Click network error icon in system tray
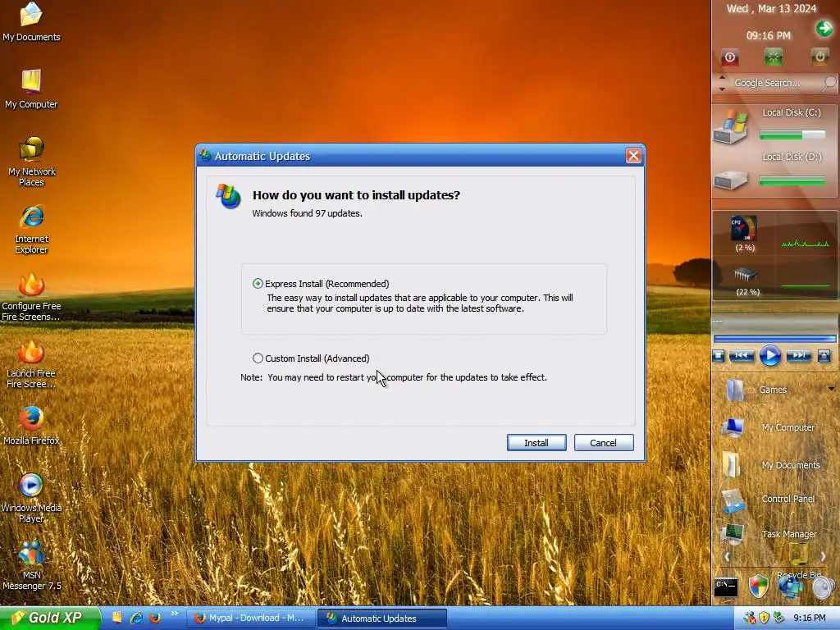The width and height of the screenshot is (840, 630). click(750, 619)
